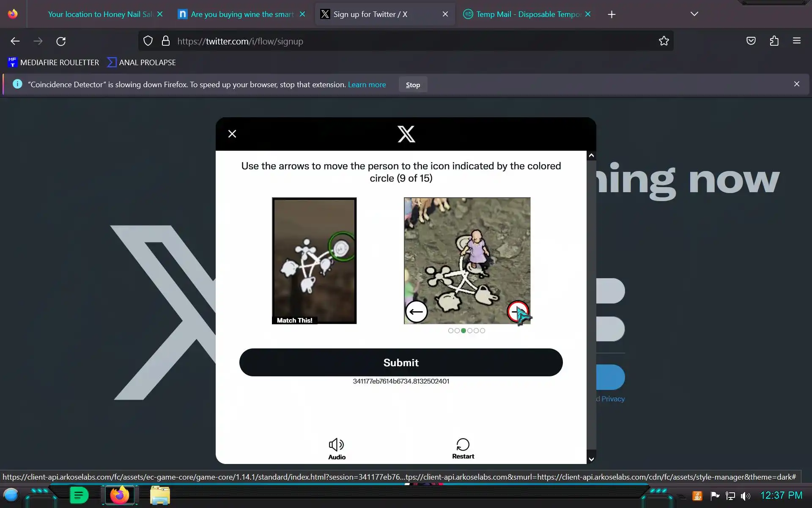
Task: Reload the current page
Action: coord(61,41)
